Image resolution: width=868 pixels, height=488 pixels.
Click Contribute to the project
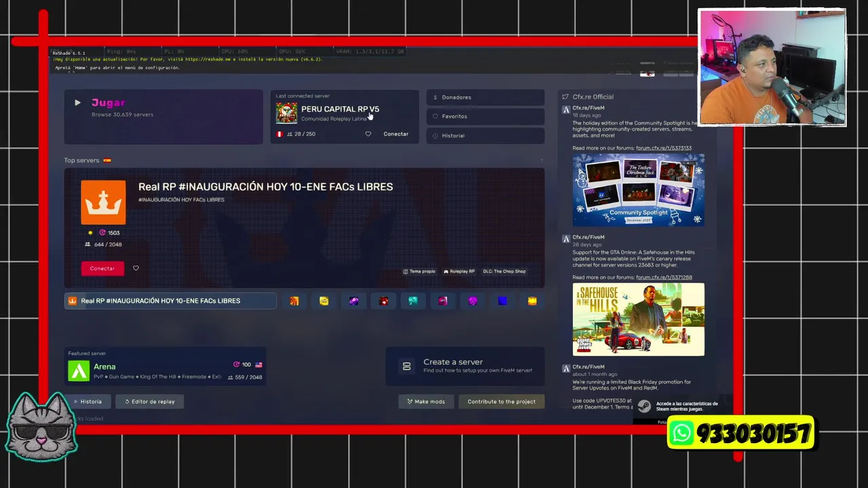coord(502,402)
